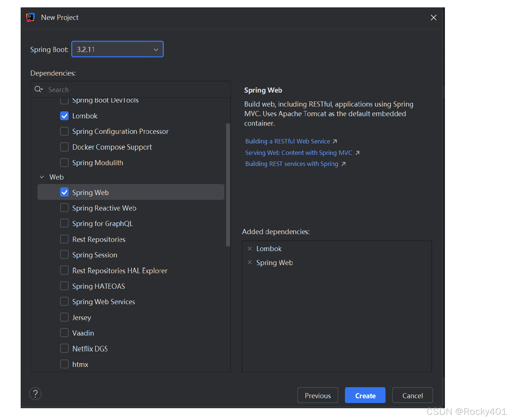Click the New Project title text
The width and height of the screenshot is (508, 420).
[60, 17]
